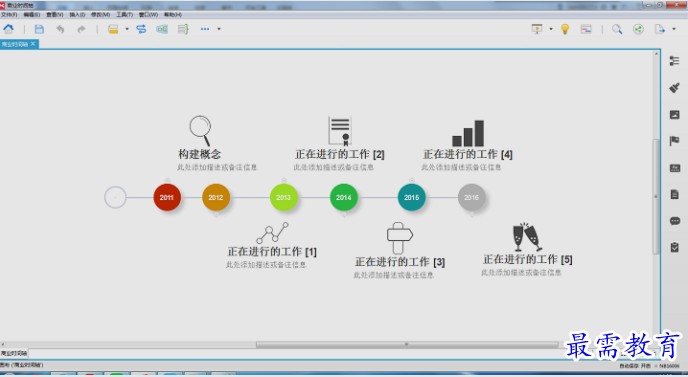Open the 工具(T) menu
Screen dimensions: 688x377
[124, 15]
